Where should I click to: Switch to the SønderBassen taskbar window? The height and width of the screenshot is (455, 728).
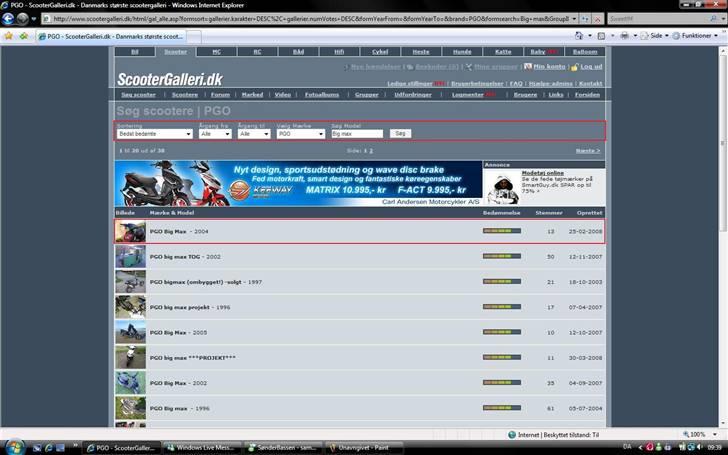pyautogui.click(x=284, y=448)
